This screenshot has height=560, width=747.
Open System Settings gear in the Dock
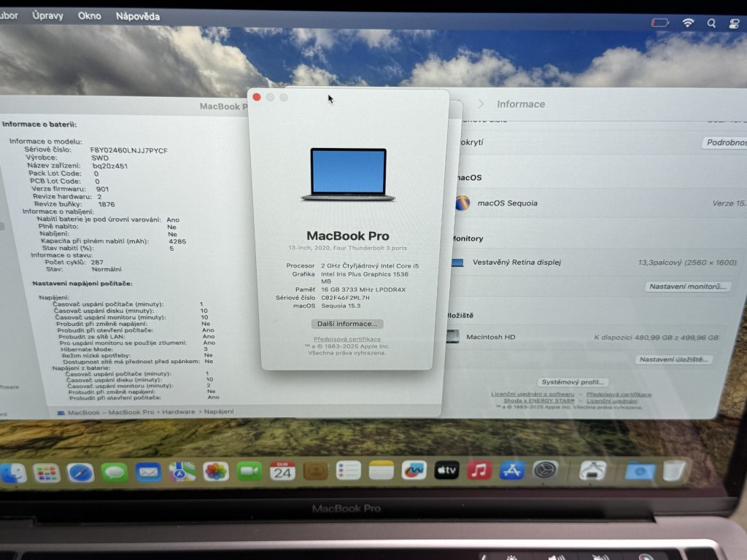pyautogui.click(x=546, y=470)
